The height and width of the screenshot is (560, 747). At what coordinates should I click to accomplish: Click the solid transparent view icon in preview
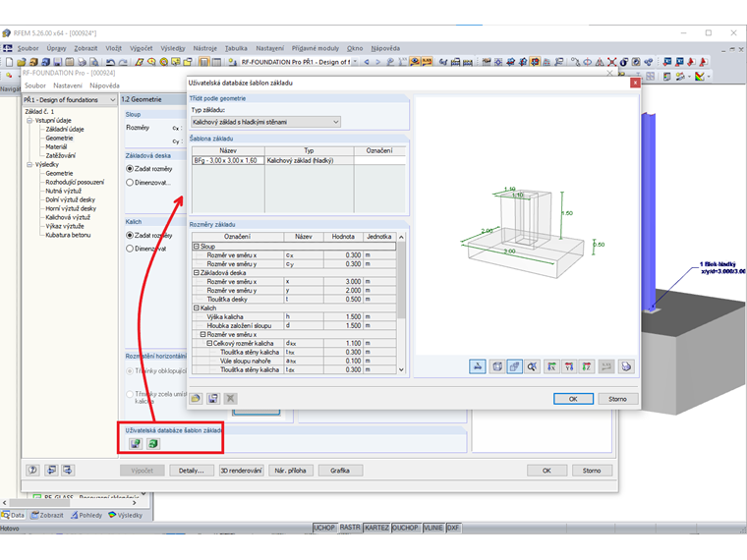point(514,366)
